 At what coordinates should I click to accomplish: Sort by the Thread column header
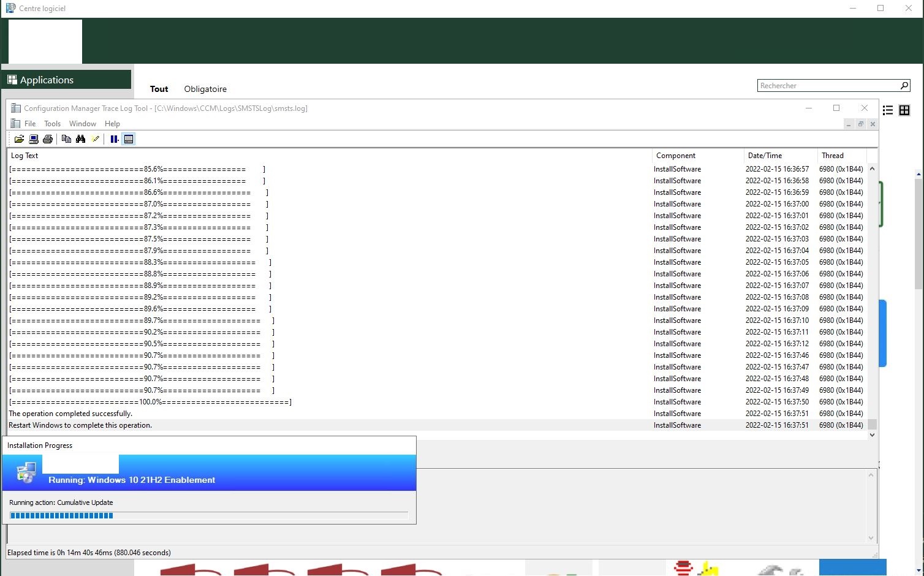[x=841, y=156]
